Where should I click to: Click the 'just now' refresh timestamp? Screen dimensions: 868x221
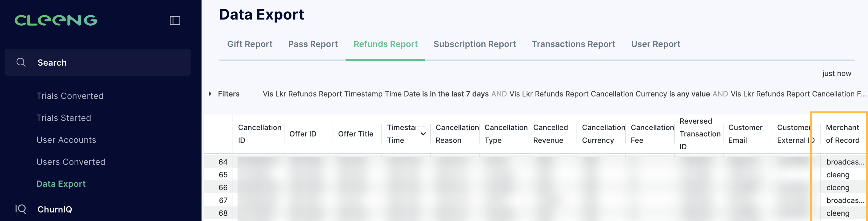[x=836, y=73]
